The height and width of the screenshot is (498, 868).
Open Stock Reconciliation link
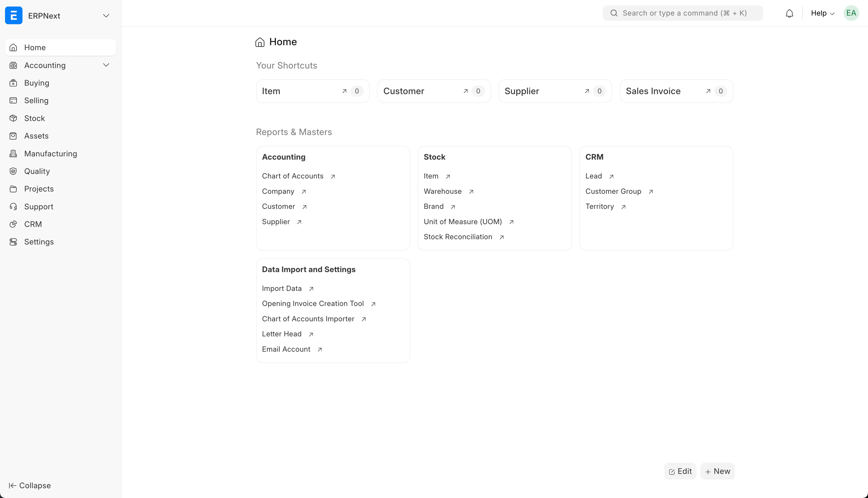point(458,237)
